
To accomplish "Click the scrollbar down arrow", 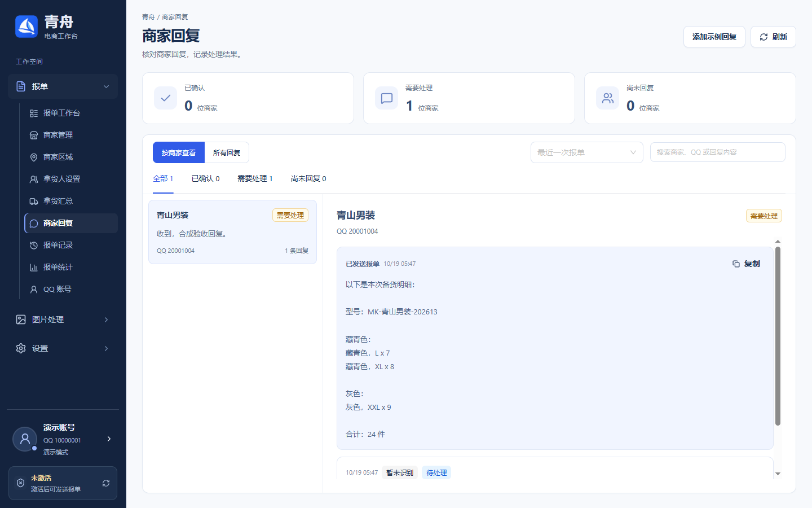I will point(778,474).
